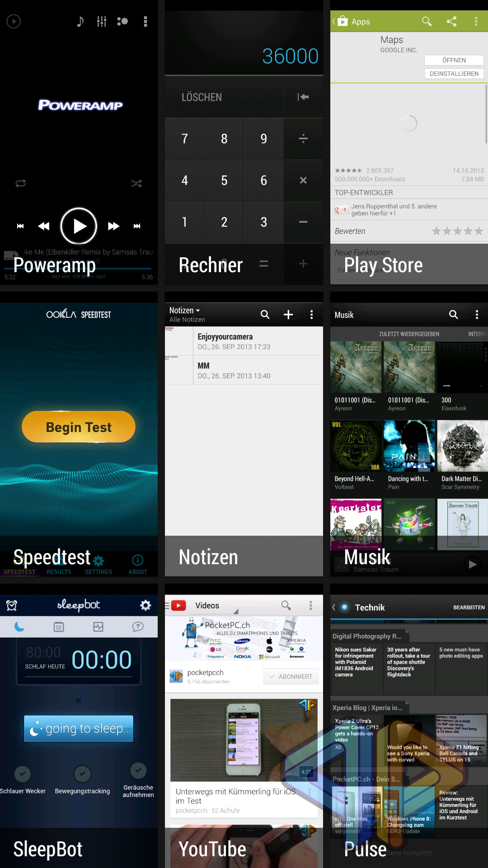Screen dimensions: 488x868
Task: Open SleepBot graph statistics tab
Action: [99, 627]
